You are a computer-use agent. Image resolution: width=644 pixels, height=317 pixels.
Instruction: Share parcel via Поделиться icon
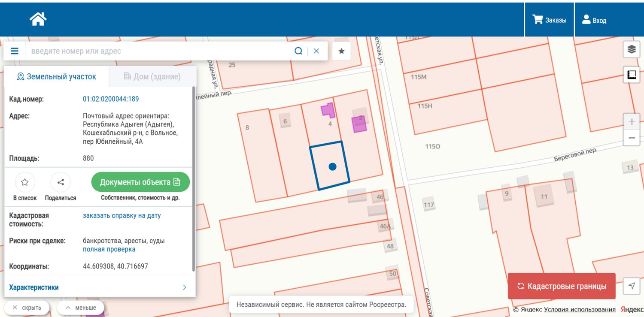(x=61, y=182)
